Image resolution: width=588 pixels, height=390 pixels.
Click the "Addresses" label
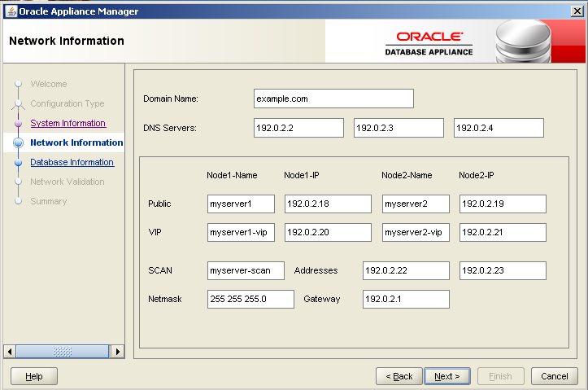pos(316,270)
